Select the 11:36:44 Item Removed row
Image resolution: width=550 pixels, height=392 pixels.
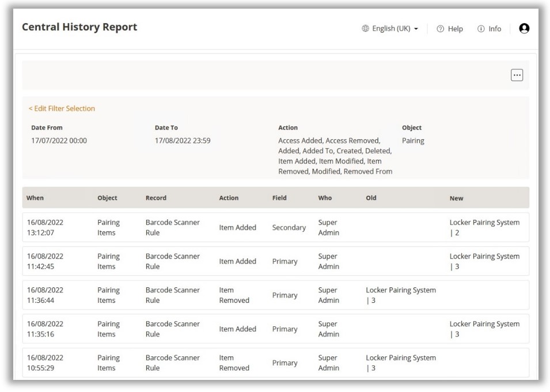(x=275, y=295)
